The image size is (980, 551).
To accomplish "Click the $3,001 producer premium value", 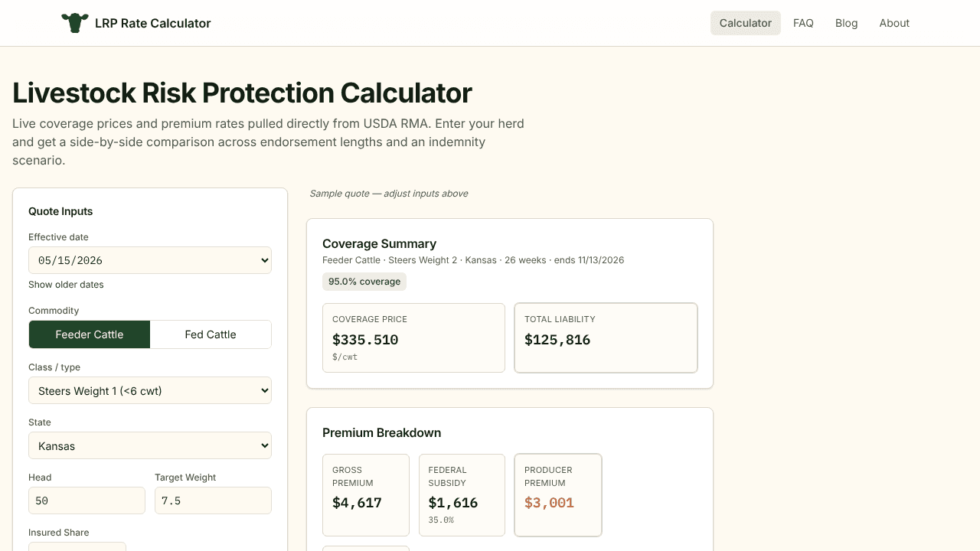I will click(549, 503).
